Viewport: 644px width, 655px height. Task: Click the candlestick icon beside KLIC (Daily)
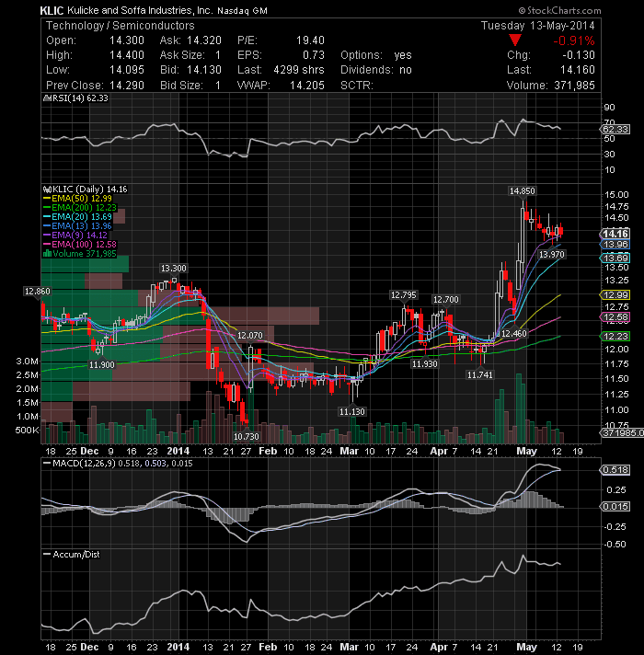(x=47, y=190)
